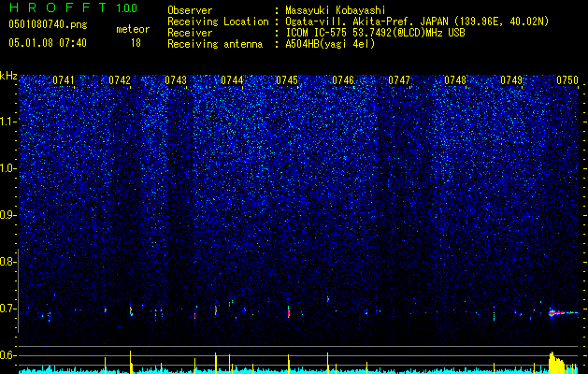
Task: Click the Receiving antenna label
Action: pos(215,44)
